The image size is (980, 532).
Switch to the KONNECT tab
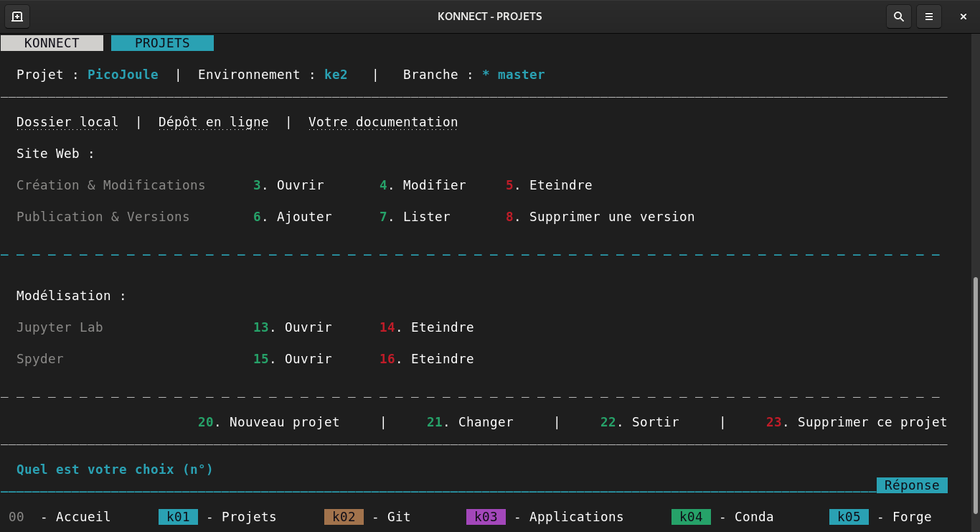[52, 43]
